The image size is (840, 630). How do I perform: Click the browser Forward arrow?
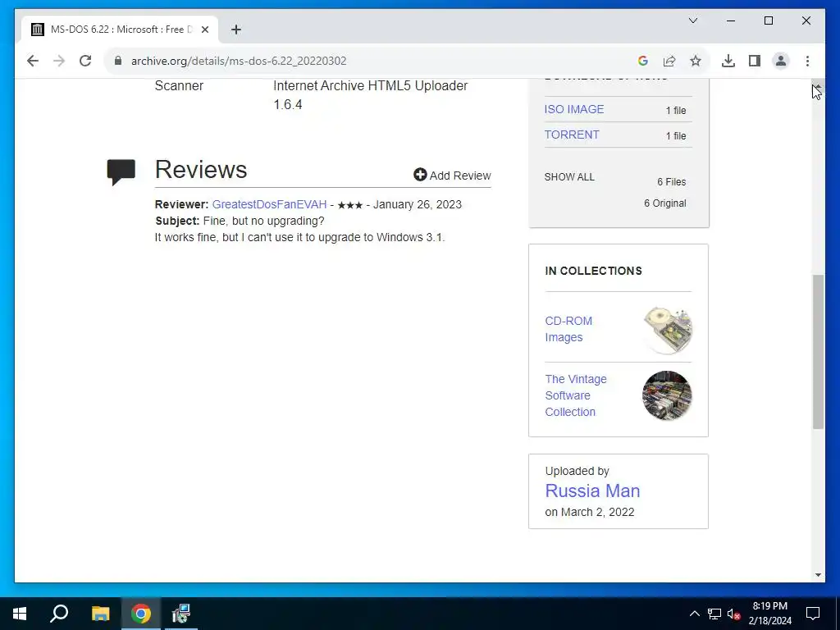(x=59, y=61)
